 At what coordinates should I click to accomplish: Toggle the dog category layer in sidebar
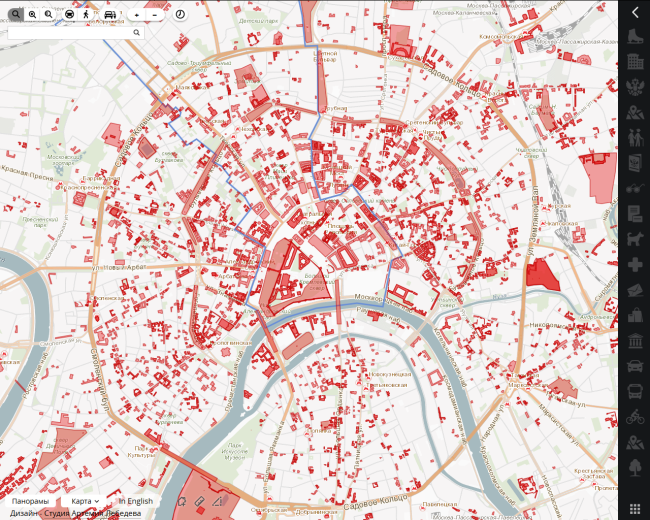point(634,239)
